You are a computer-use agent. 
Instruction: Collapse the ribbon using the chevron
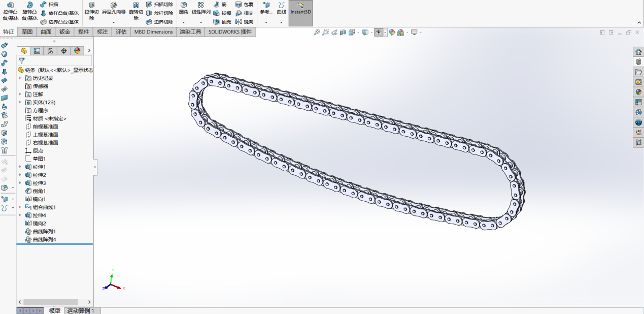pyautogui.click(x=639, y=22)
